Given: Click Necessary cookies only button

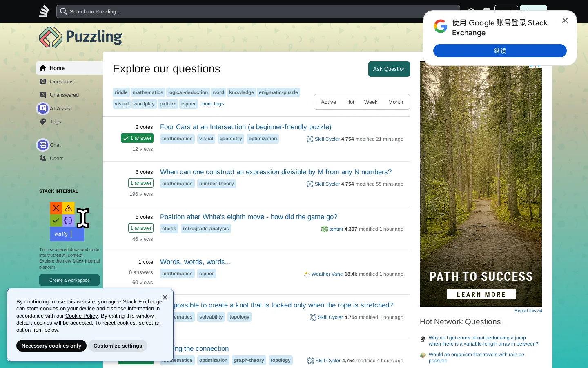Looking at the screenshot, I should [x=51, y=346].
